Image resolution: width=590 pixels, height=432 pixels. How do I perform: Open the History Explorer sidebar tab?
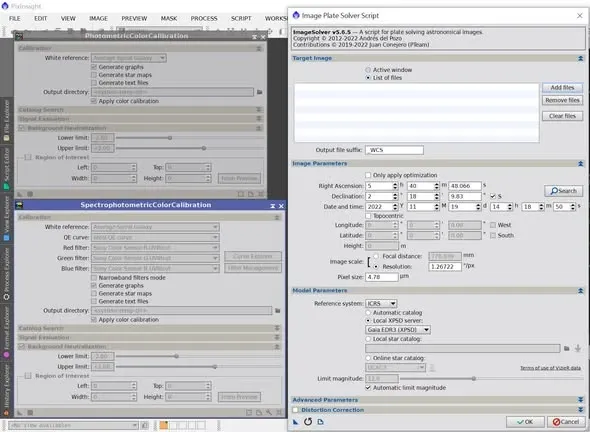(6, 389)
